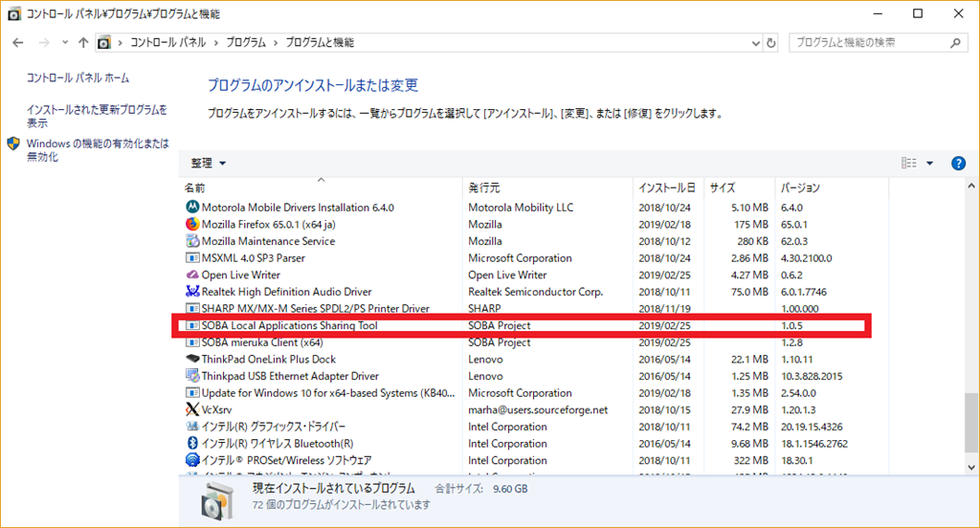This screenshot has height=528, width=980.
Task: Select Open Live Writer program name
Action: [x=240, y=275]
